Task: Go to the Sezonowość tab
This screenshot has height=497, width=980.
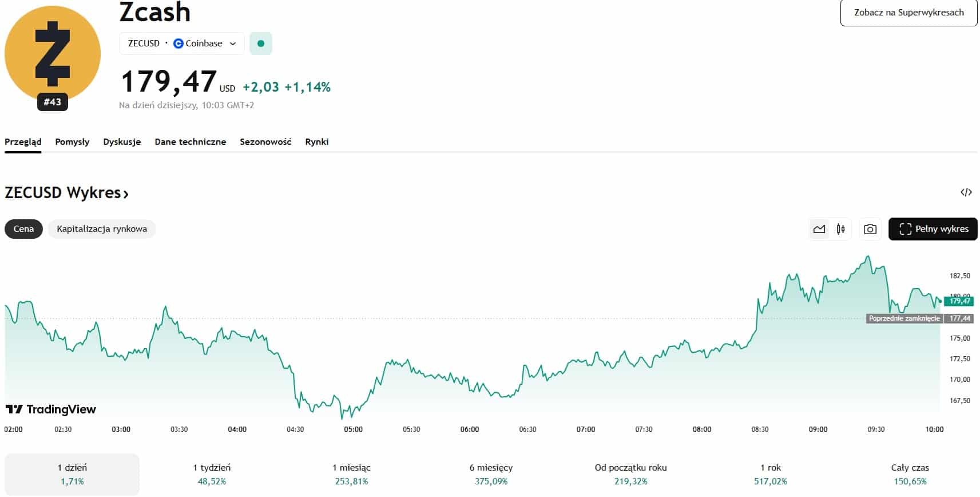Action: (x=265, y=142)
